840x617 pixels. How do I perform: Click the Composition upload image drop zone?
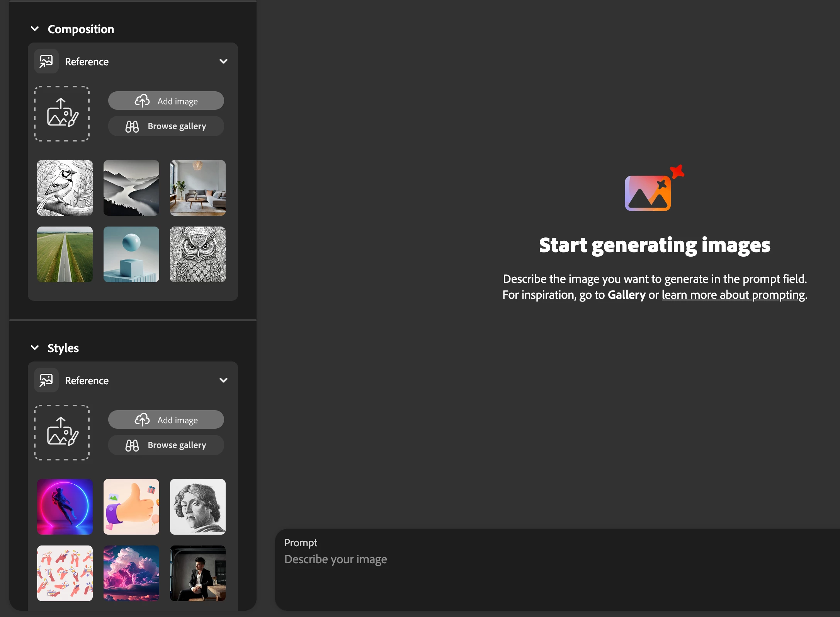tap(62, 113)
